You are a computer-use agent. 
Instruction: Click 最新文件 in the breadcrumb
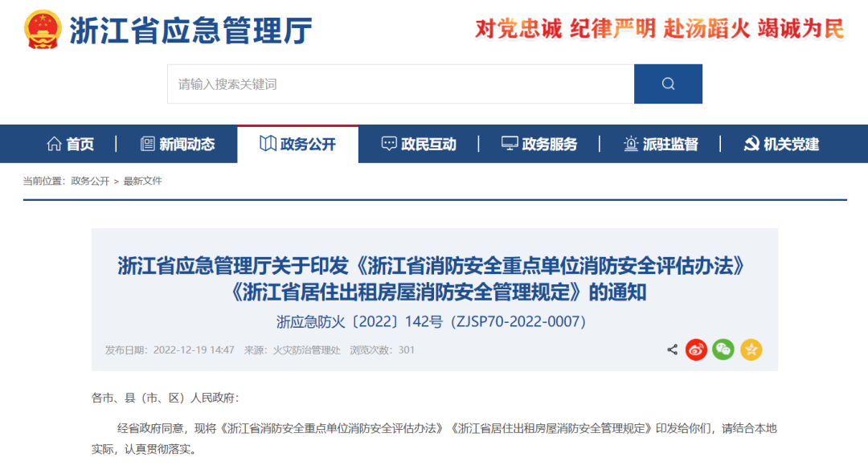[143, 181]
